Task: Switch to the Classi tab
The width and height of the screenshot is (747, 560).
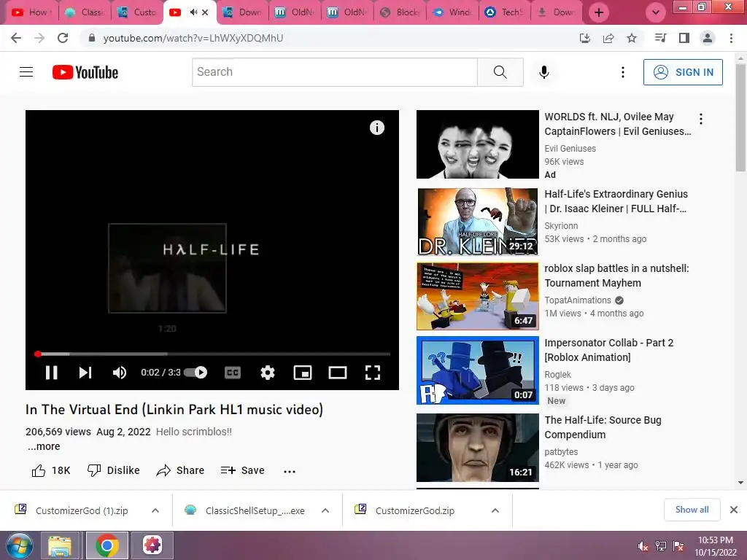Action: click(85, 12)
